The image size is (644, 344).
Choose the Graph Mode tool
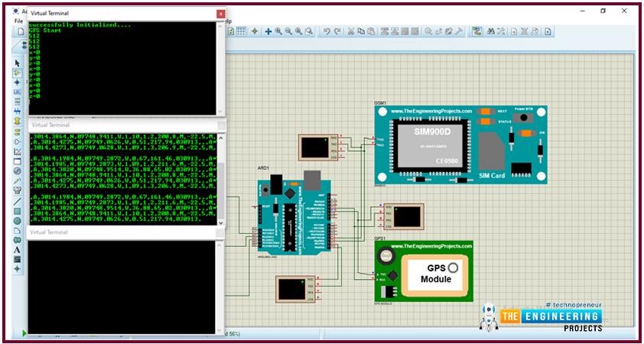click(18, 151)
